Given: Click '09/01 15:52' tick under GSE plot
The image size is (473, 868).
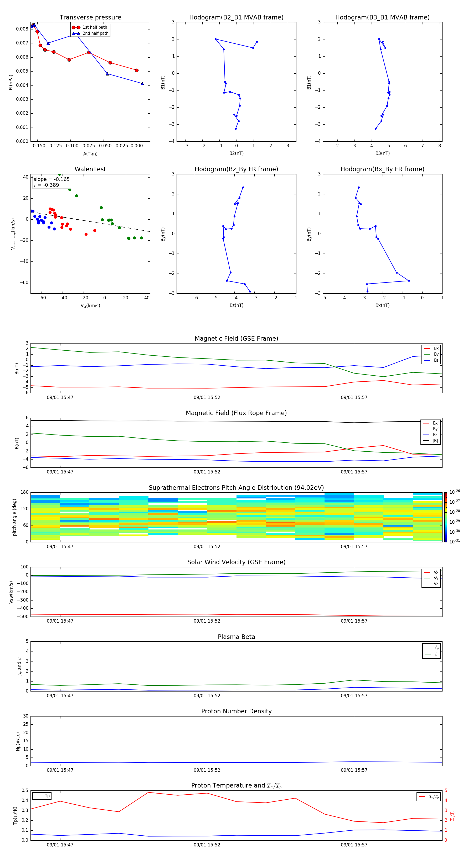Looking at the screenshot, I should tap(207, 398).
